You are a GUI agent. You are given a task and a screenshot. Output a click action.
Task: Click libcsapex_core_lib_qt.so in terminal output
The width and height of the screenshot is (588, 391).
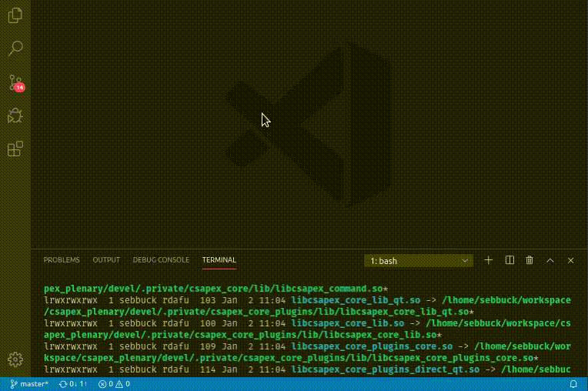[356, 300]
